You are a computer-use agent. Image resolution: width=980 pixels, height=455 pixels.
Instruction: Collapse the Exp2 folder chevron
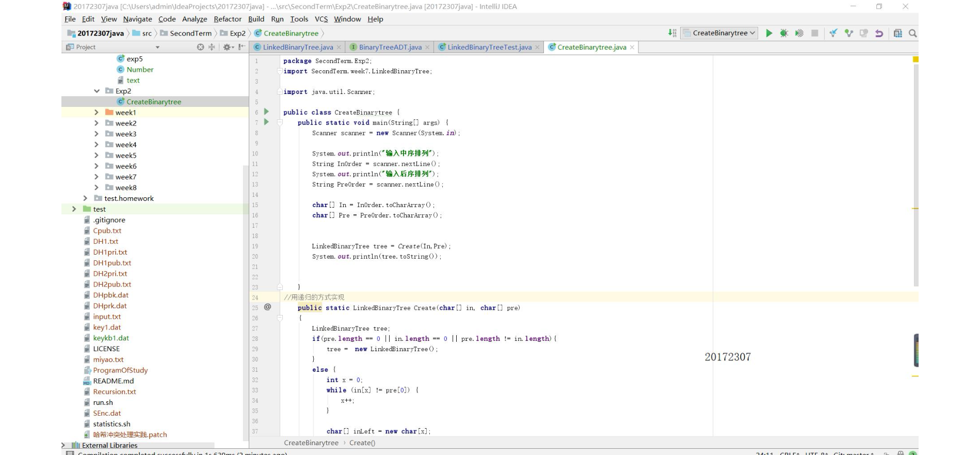[97, 91]
